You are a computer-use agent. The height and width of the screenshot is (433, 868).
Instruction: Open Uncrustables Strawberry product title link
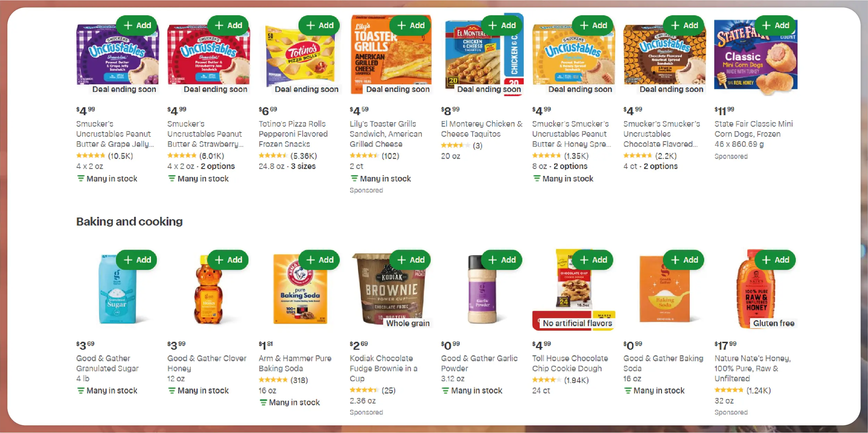(x=205, y=134)
